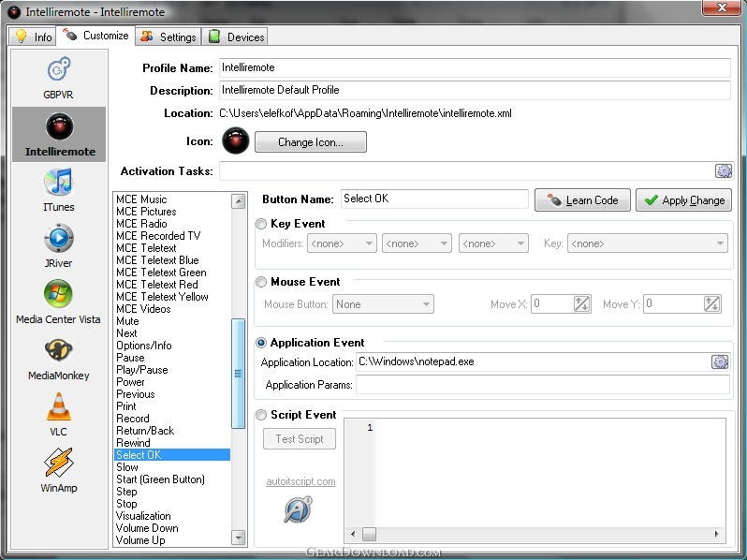Image resolution: width=747 pixels, height=560 pixels.
Task: Select 'Select OK' highlighted item
Action: click(x=172, y=455)
